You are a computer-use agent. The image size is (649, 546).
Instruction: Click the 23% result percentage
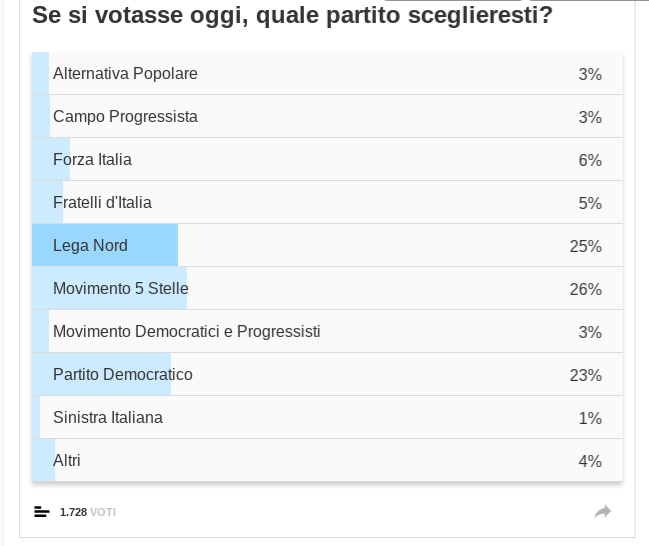(585, 375)
